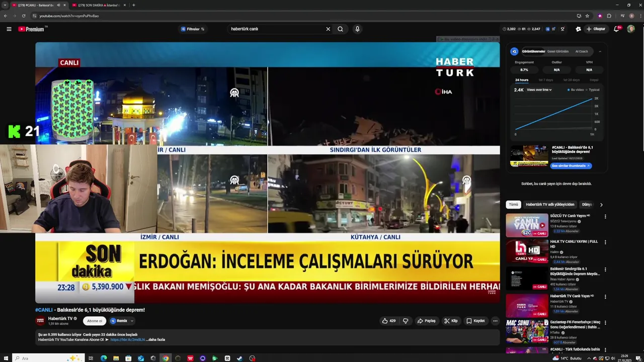Expand Remix dropdown arrow
Viewport: 644px width, 362px height.
tap(132, 321)
